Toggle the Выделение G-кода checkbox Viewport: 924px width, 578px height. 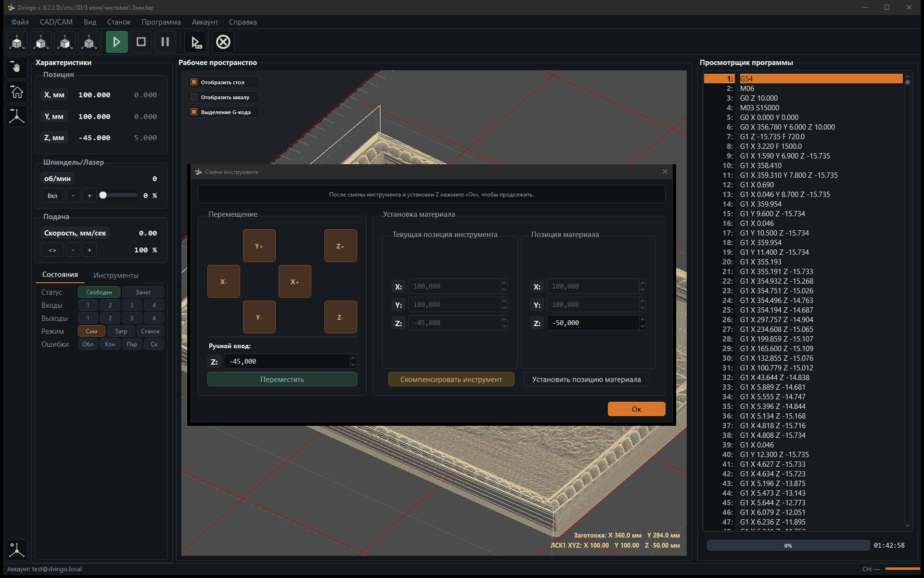[194, 112]
